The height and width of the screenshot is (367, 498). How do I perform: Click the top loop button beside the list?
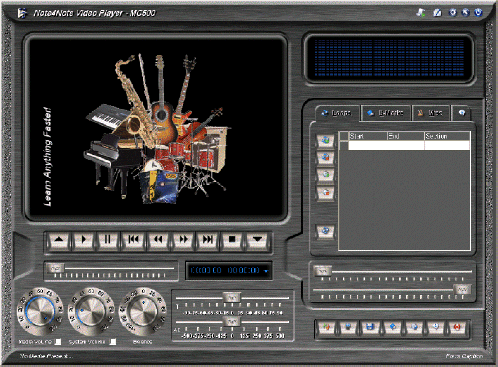[325, 140]
